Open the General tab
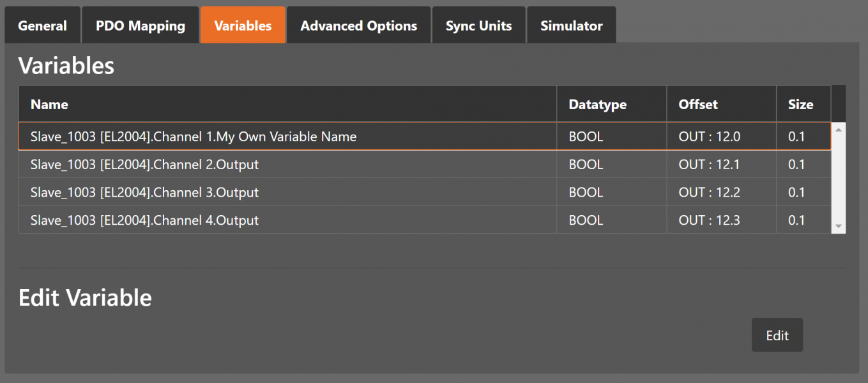 (x=42, y=26)
